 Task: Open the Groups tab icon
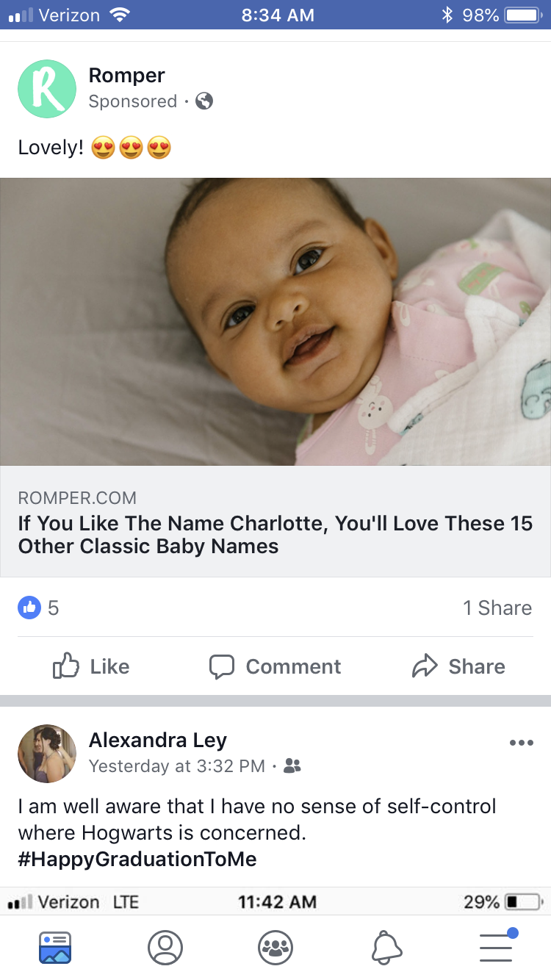tap(275, 948)
